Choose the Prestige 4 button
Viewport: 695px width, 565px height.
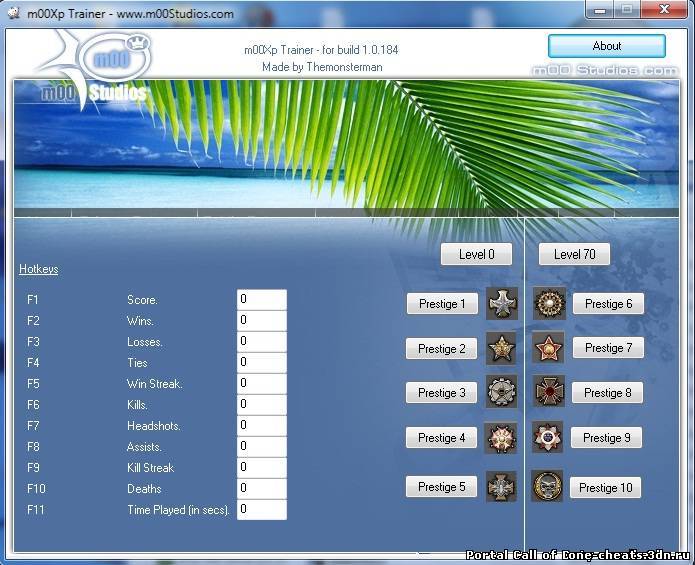(441, 438)
